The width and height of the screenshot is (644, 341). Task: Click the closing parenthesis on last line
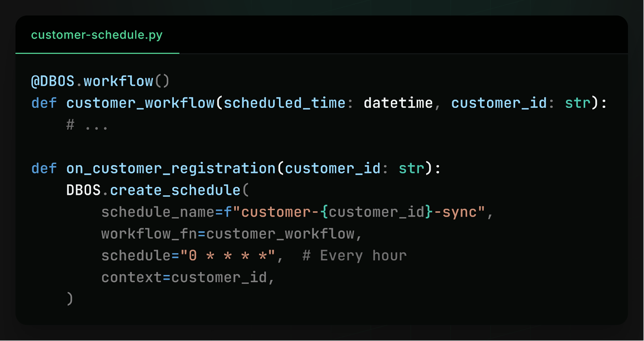[x=70, y=299]
